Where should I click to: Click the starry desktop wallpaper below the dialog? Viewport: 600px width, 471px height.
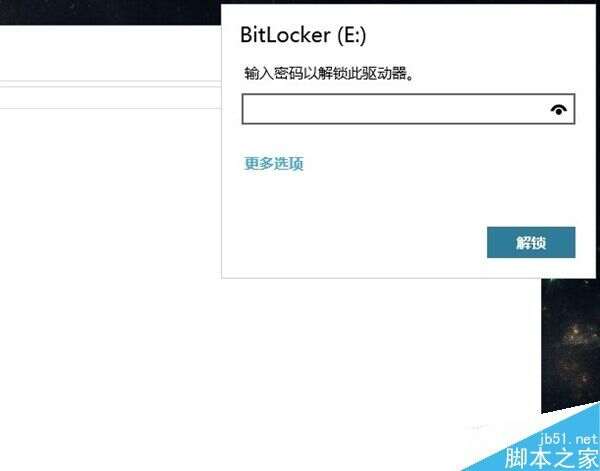click(x=570, y=344)
